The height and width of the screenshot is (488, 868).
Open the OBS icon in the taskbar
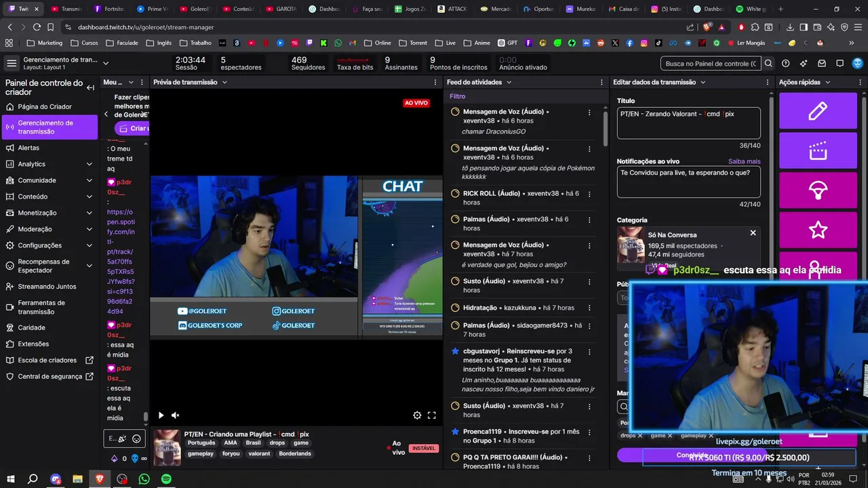[x=122, y=479]
